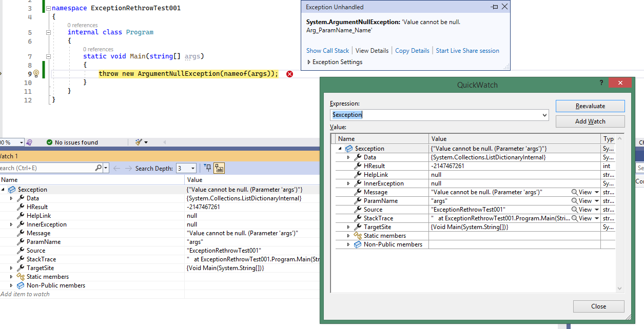The width and height of the screenshot is (644, 329).
Task: Open the Expression combo box dropdown arrow
Action: [545, 115]
